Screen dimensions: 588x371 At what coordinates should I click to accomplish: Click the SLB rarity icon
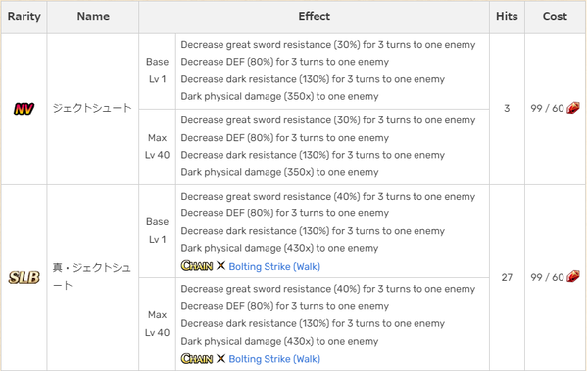coord(24,277)
